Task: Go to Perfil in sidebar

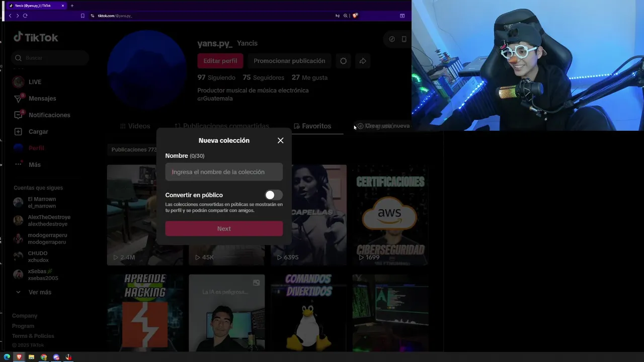Action: [x=29, y=148]
